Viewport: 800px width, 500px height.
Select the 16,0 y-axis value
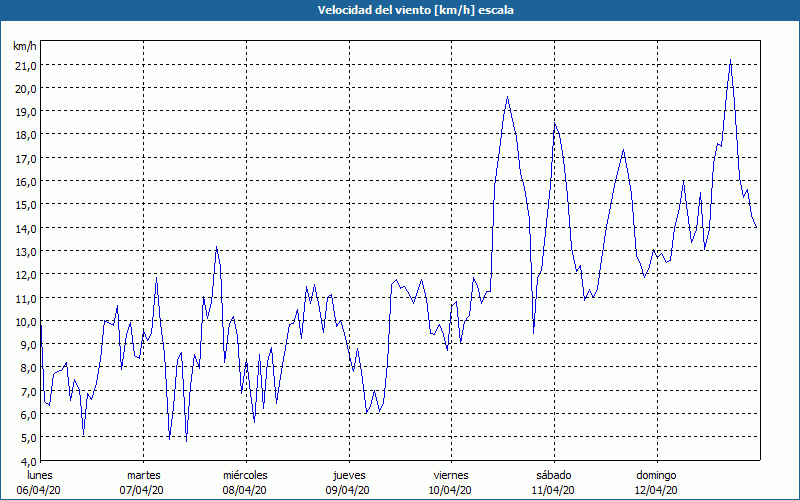[26, 182]
